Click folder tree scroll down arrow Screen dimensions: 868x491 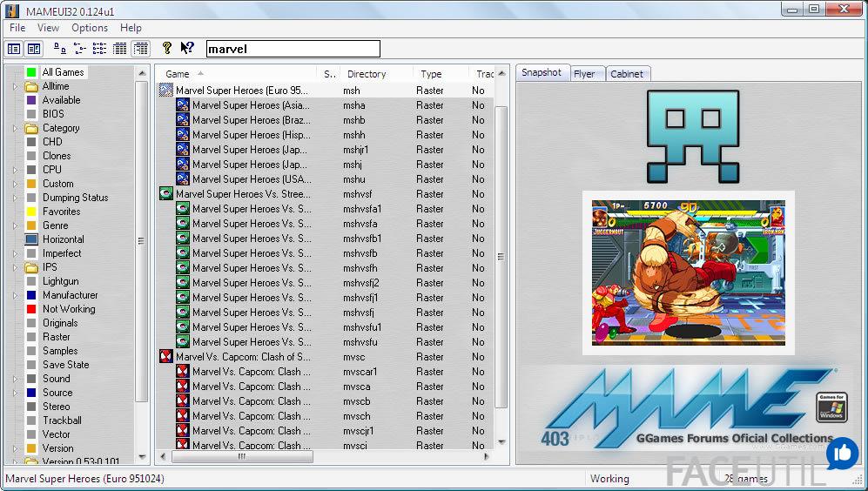pyautogui.click(x=142, y=457)
